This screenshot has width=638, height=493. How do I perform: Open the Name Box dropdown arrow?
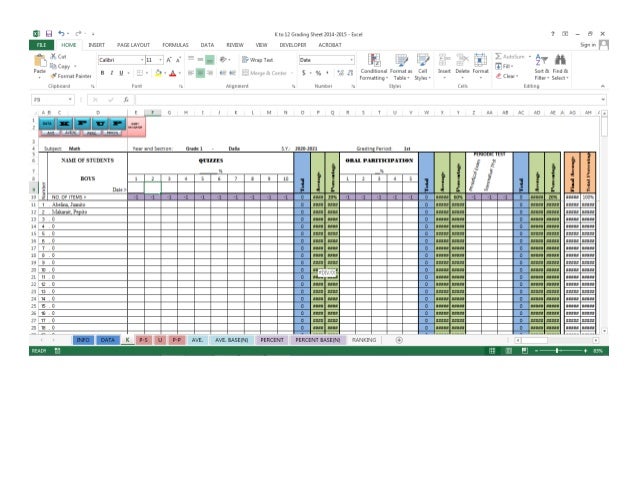click(x=70, y=100)
